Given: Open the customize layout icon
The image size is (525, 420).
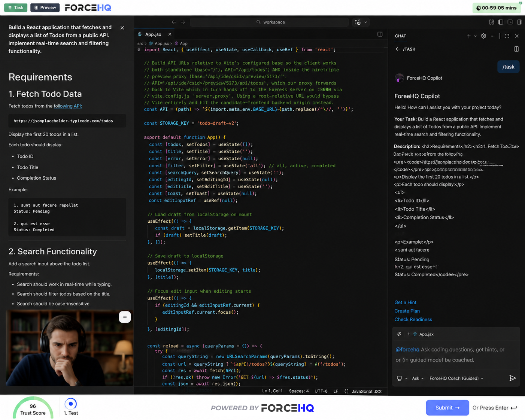Looking at the screenshot, I should point(491,22).
